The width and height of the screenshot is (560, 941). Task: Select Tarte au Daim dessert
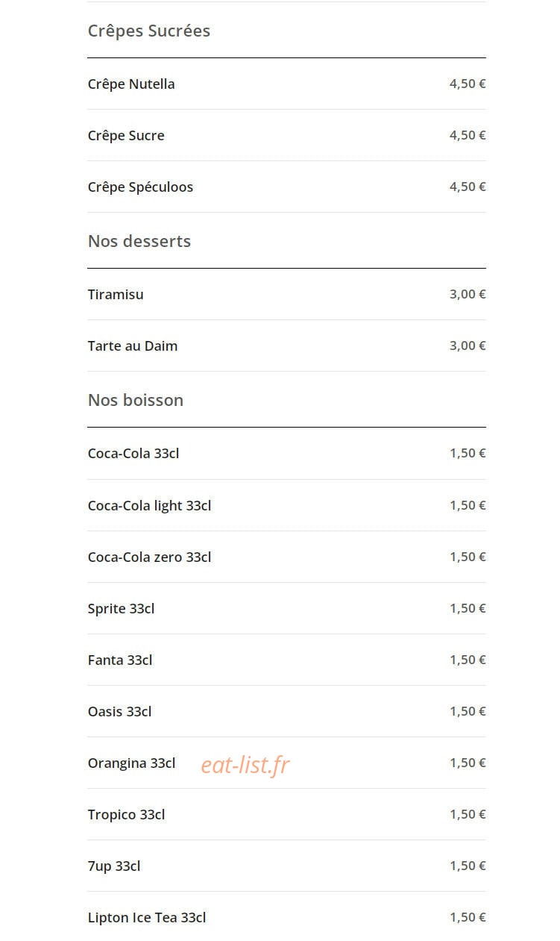tap(286, 346)
